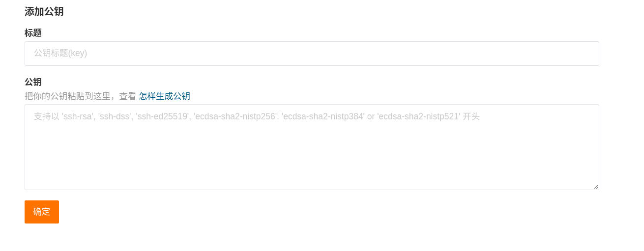Image resolution: width=644 pixels, height=251 pixels.
Task: Click the 'ssh-dss' placeholder text
Action: tap(115, 116)
